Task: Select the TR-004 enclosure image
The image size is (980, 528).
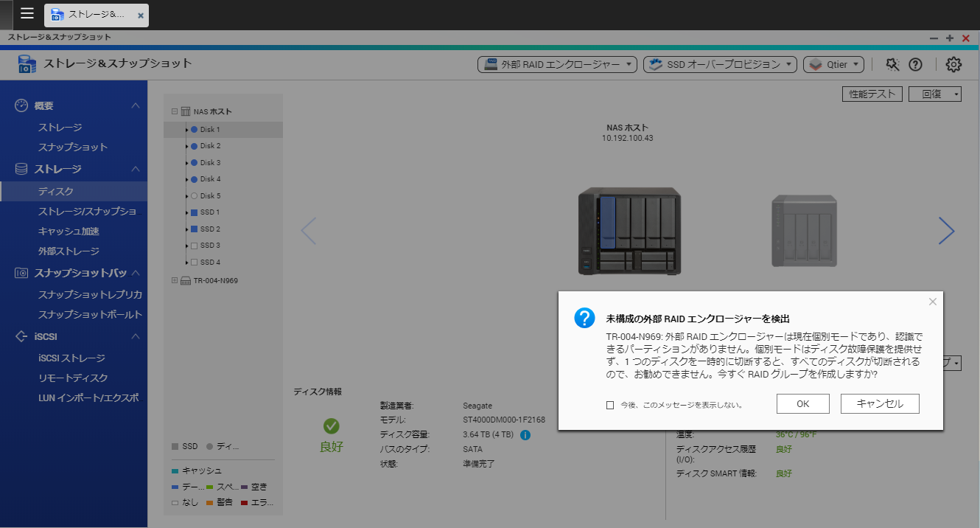Action: click(x=803, y=232)
